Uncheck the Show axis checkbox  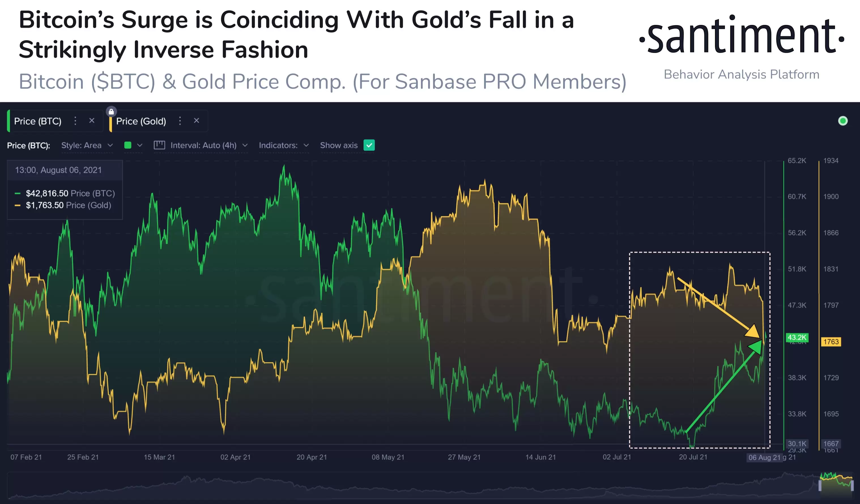coord(369,145)
